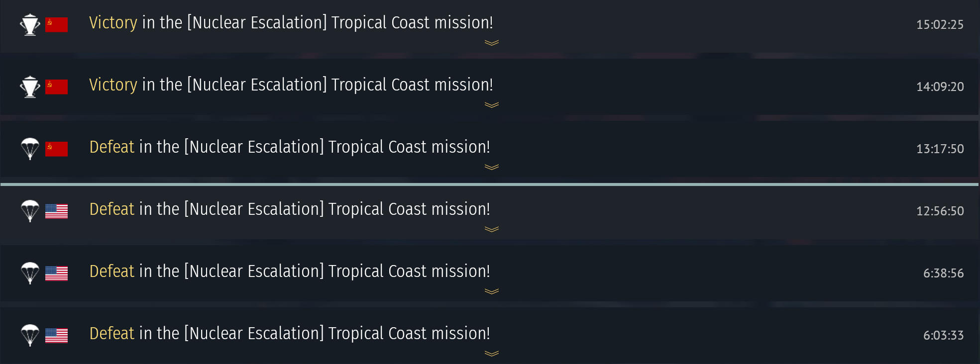Click USA flag in 12:56:50 entry
The height and width of the screenshot is (364, 980).
pyautogui.click(x=56, y=211)
